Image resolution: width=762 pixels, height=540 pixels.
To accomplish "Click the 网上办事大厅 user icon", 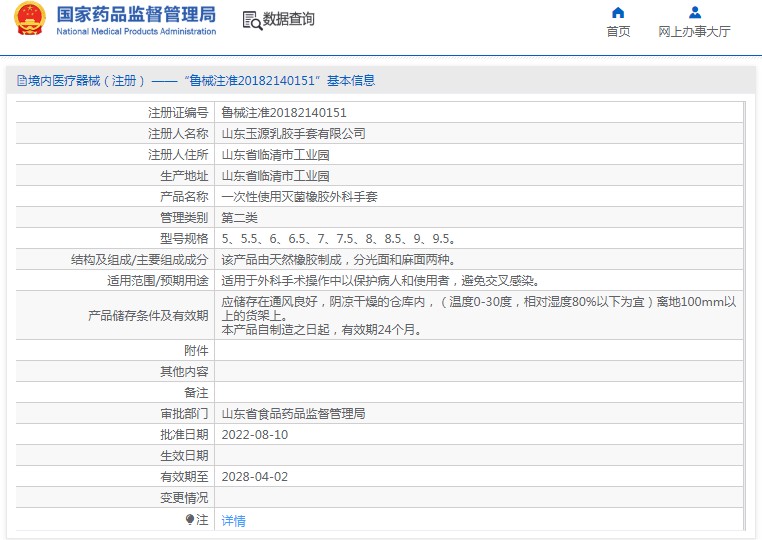I will (x=694, y=13).
